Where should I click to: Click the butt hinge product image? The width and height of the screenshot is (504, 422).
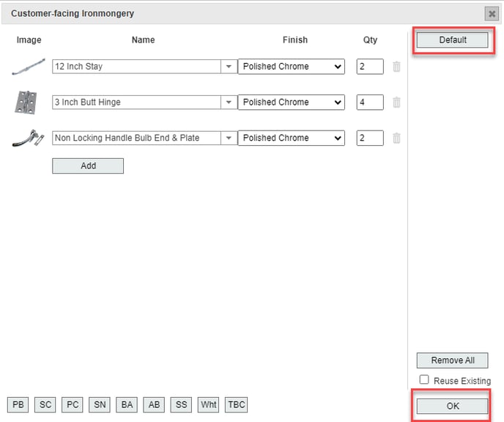click(x=28, y=102)
